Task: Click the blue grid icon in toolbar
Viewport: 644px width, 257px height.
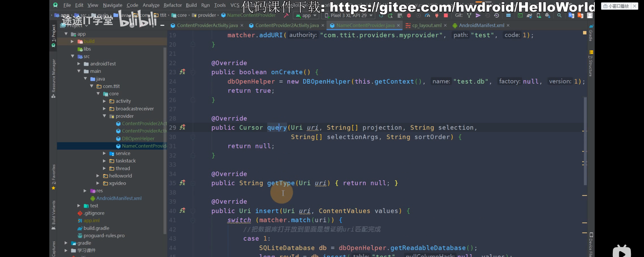Action: [508, 15]
